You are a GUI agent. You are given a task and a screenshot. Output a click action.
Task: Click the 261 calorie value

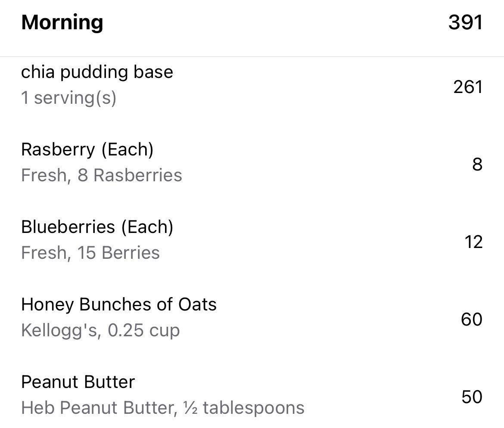click(x=467, y=87)
